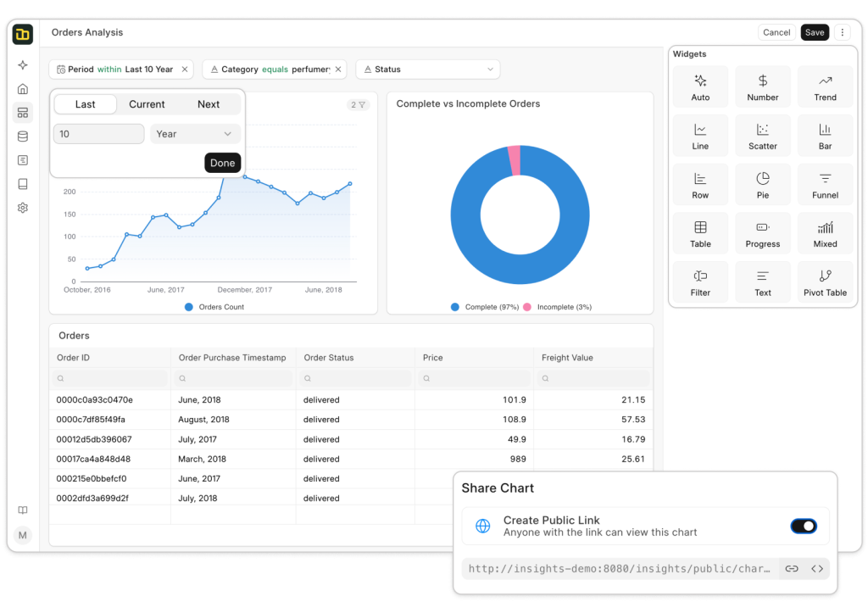
Task: Open the three-dot menu next to Save
Action: point(842,32)
